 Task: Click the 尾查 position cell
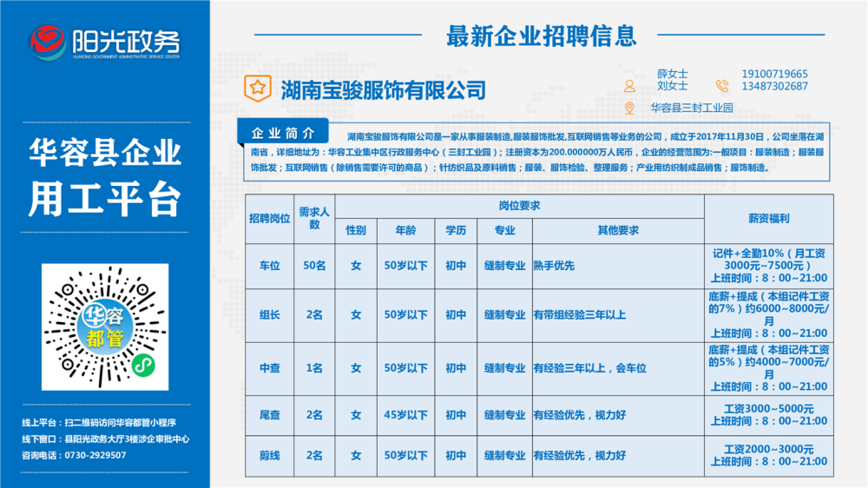click(270, 415)
